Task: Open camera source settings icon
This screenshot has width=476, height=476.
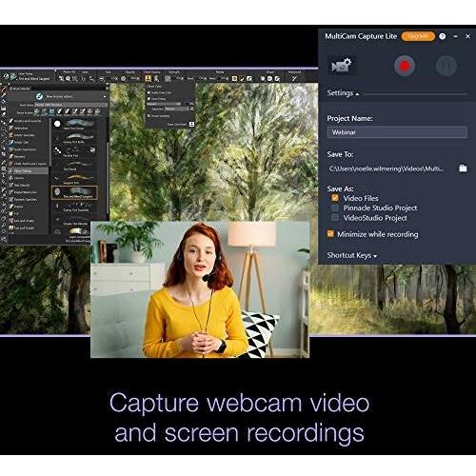Action: 341,66
